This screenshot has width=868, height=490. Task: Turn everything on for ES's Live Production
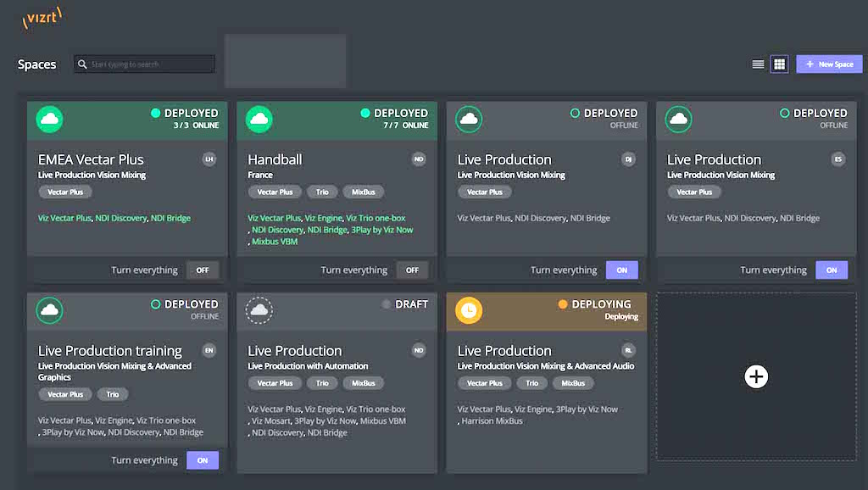click(x=832, y=270)
